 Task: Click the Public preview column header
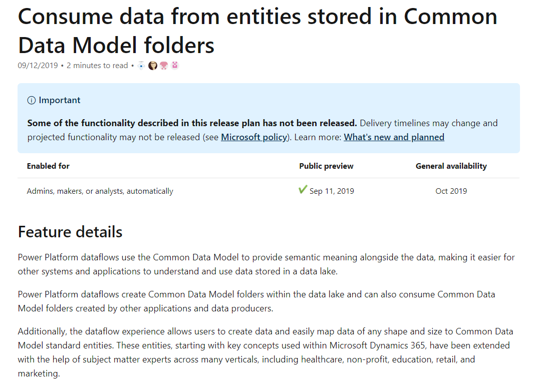pyautogui.click(x=326, y=166)
